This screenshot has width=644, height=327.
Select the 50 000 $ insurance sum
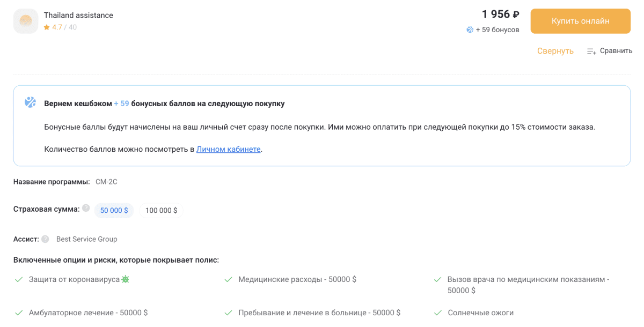point(114,211)
